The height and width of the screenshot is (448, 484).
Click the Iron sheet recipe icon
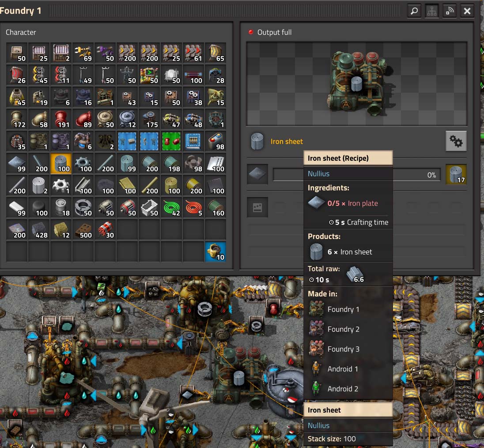pyautogui.click(x=257, y=141)
